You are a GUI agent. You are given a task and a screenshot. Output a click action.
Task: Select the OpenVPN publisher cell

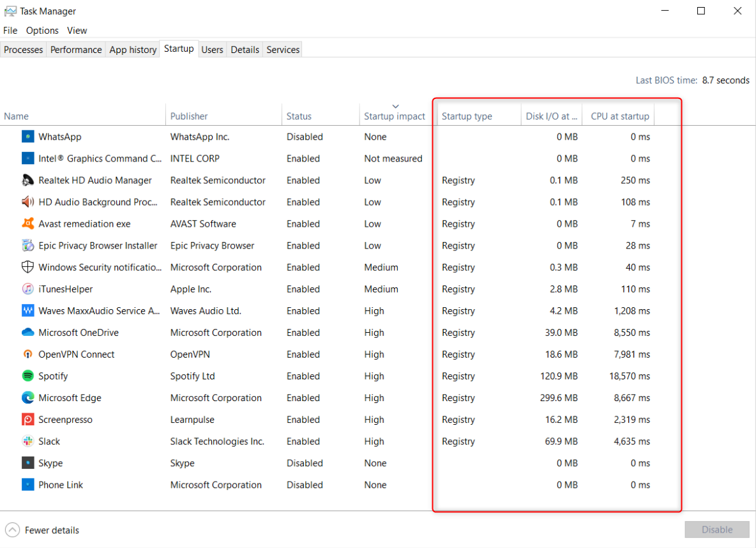coord(190,354)
